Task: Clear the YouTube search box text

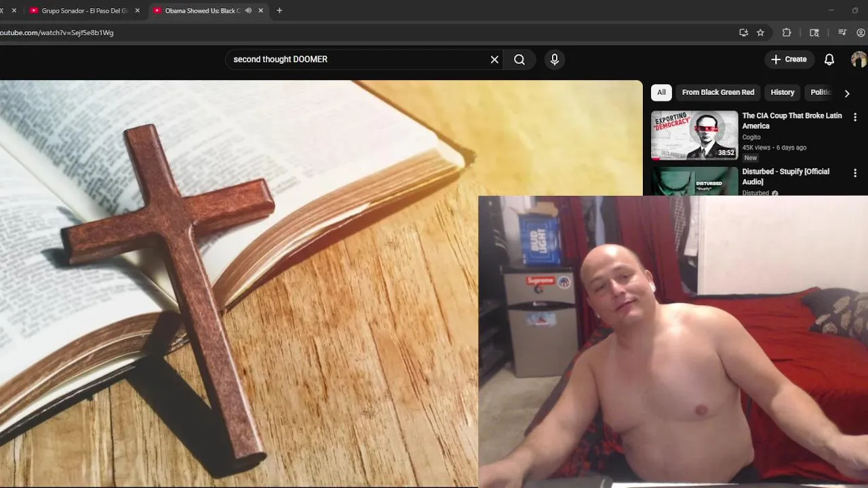Action: click(x=494, y=60)
